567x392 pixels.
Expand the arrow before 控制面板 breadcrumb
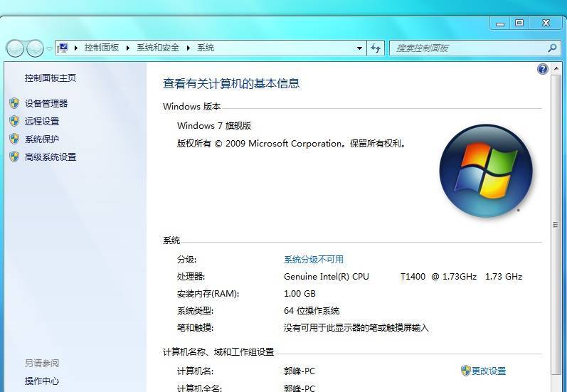coord(76,48)
